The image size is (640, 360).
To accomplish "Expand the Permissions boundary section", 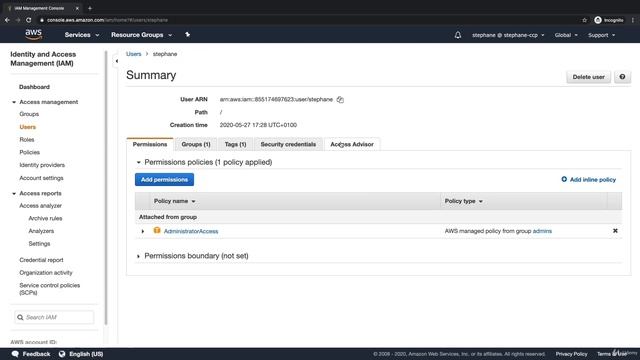I will (138, 256).
